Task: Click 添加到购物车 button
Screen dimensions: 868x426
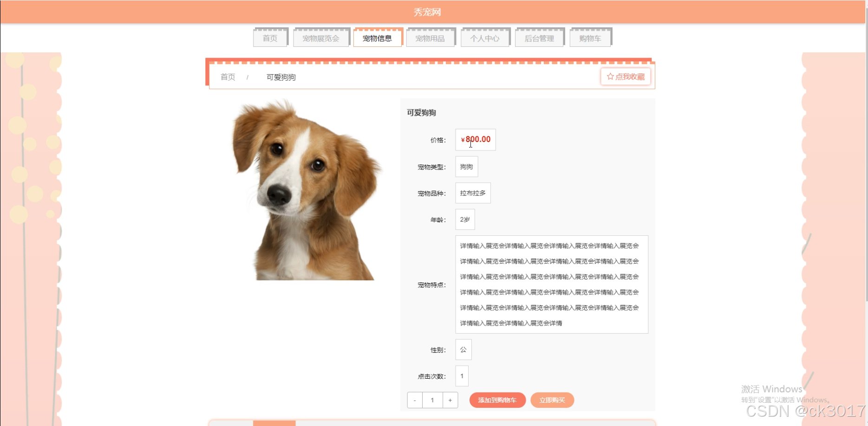Action: 497,400
